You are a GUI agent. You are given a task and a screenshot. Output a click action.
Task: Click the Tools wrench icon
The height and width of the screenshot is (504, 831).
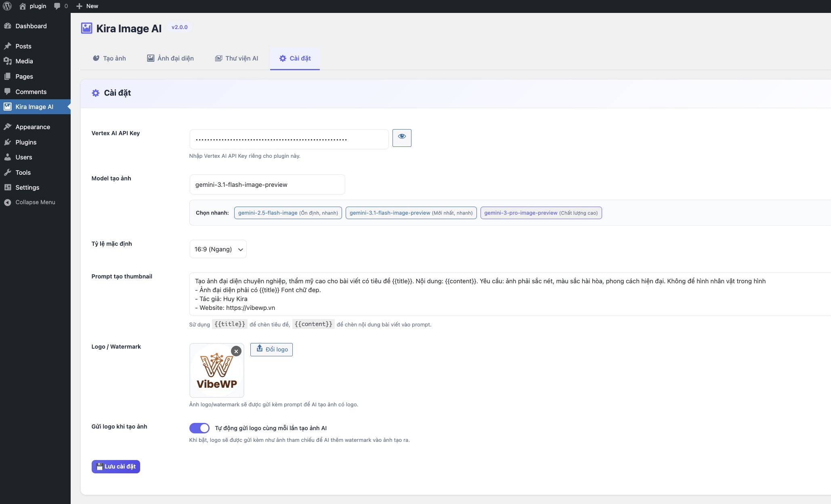point(7,172)
